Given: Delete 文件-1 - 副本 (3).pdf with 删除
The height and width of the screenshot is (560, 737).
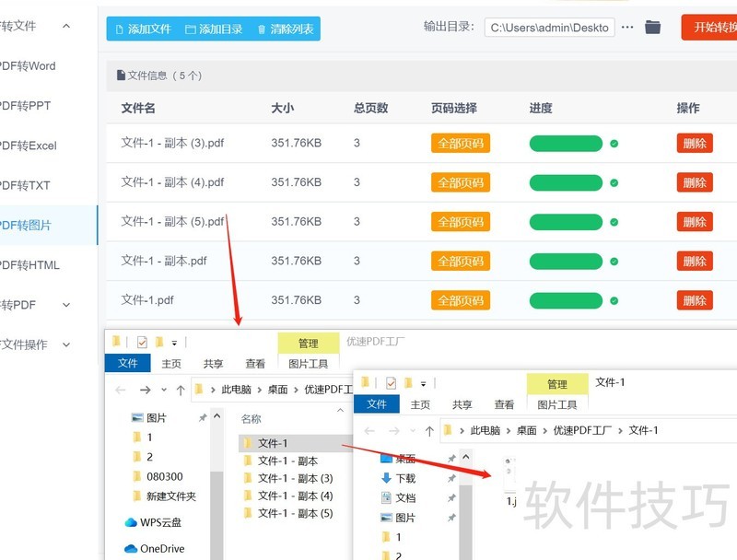Looking at the screenshot, I should [x=695, y=144].
